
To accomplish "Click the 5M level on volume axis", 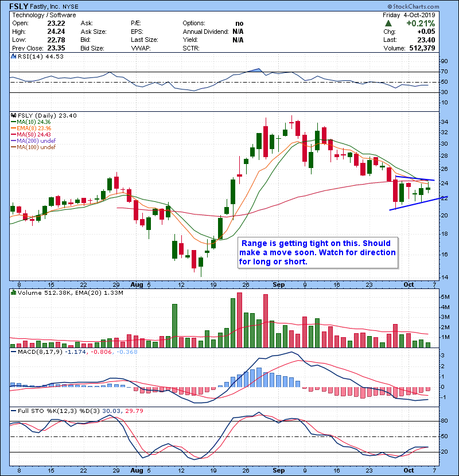I will pos(445,296).
